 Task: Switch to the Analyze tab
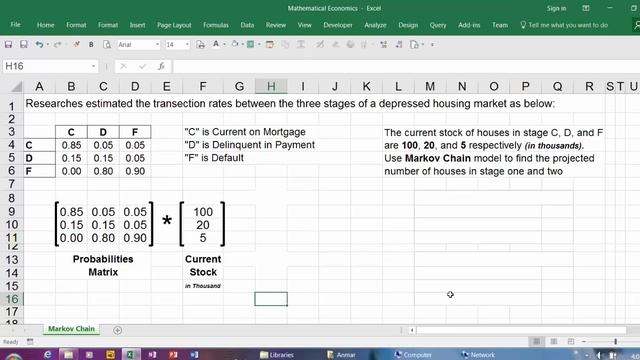[x=376, y=25]
